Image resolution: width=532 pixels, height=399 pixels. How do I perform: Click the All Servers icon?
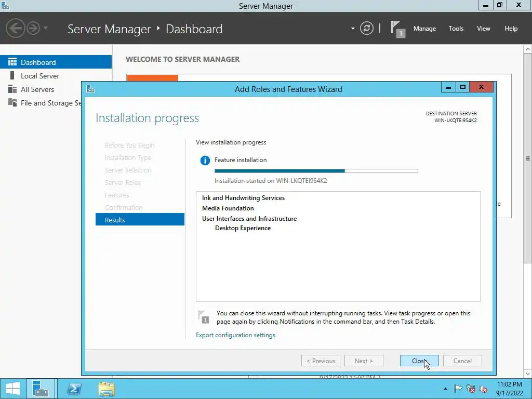click(12, 89)
